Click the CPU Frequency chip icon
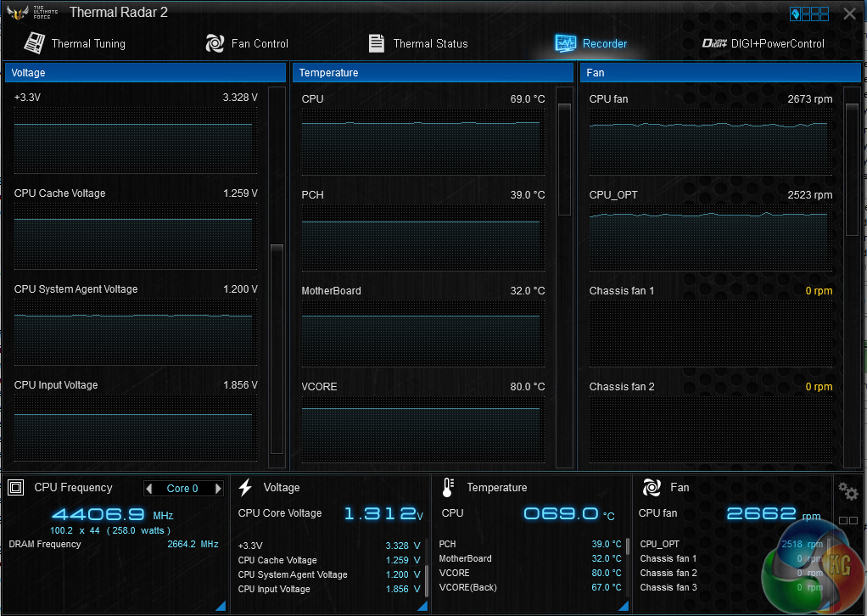867x616 pixels. click(x=15, y=487)
